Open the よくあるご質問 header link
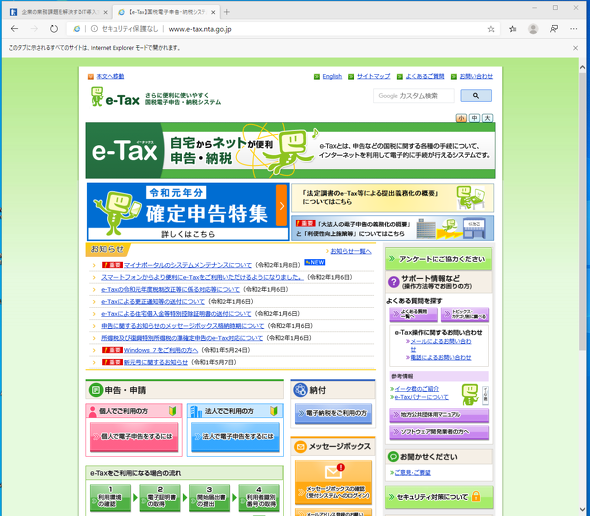 [x=425, y=76]
